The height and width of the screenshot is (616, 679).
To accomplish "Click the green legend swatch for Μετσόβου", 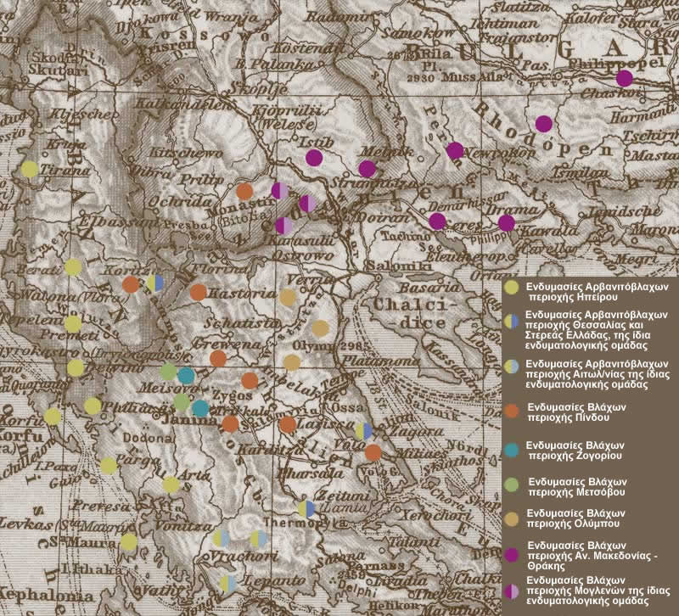I will click(x=512, y=485).
